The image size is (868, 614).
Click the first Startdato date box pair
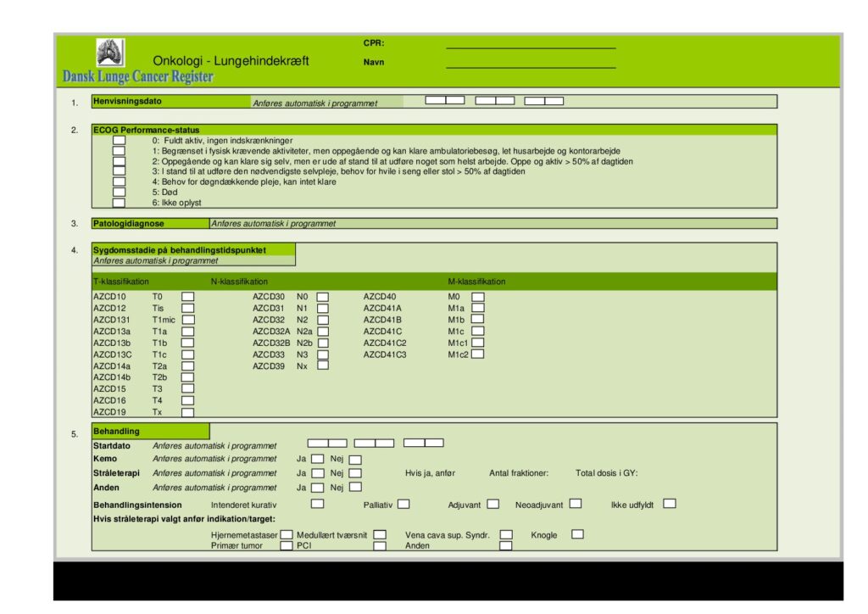point(327,443)
